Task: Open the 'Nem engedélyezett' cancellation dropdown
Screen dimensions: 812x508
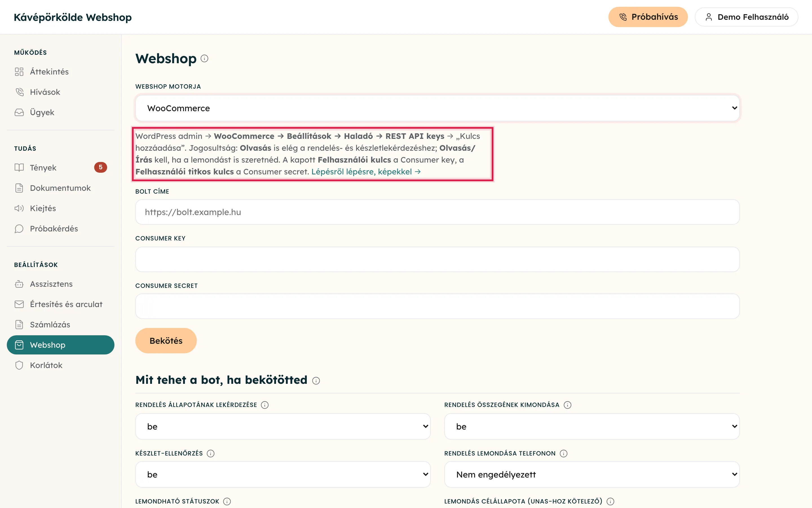Action: tap(592, 474)
